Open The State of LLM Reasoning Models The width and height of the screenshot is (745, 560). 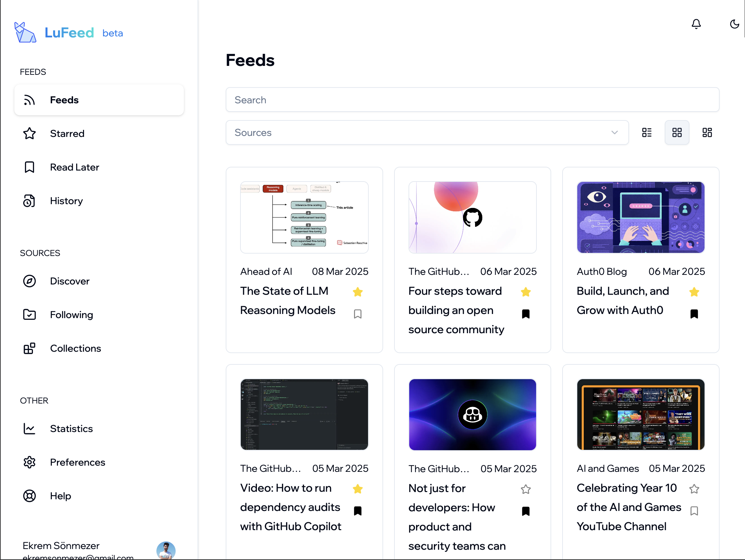coord(288,301)
